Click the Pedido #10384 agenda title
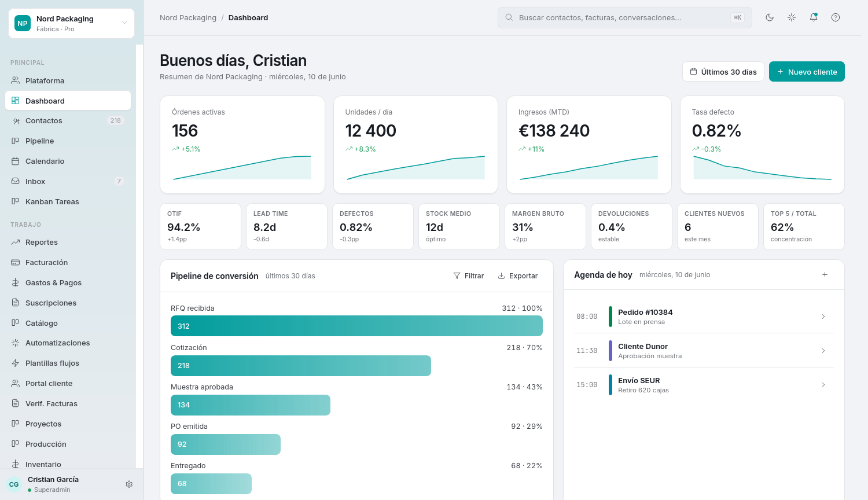The width and height of the screenshot is (868, 500). (x=645, y=312)
